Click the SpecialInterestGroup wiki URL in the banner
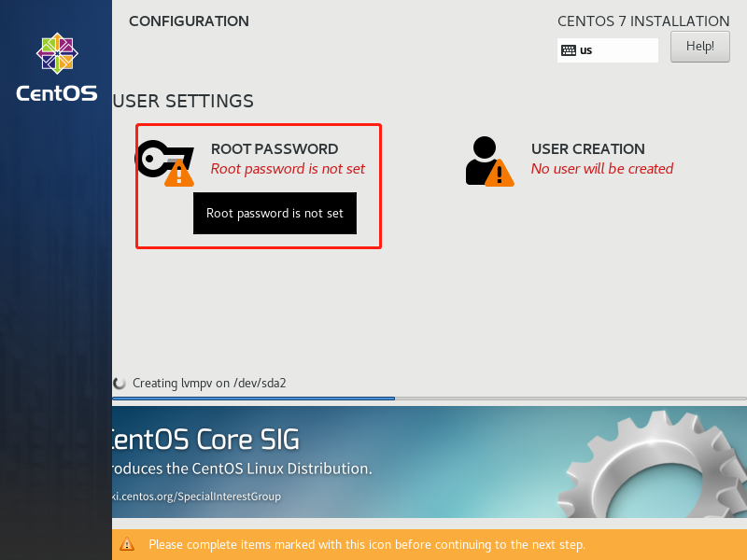Viewport: 747px width, 560px height. [x=196, y=497]
